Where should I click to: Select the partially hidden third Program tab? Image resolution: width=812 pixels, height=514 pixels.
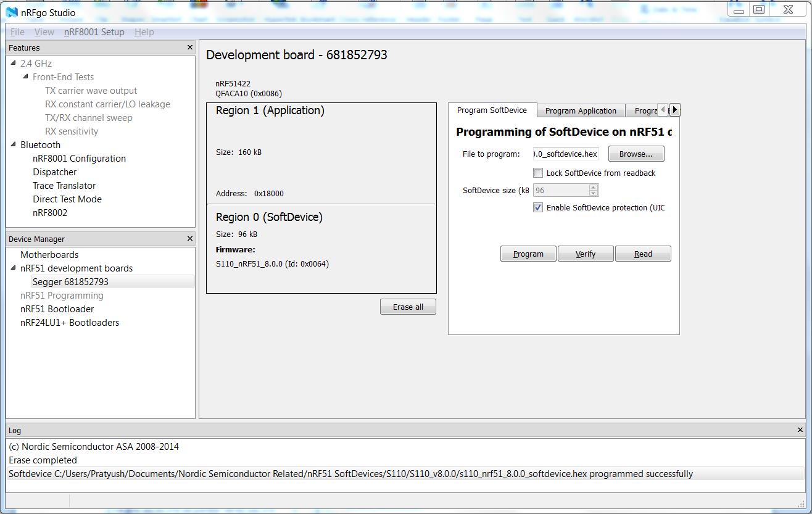tap(642, 110)
